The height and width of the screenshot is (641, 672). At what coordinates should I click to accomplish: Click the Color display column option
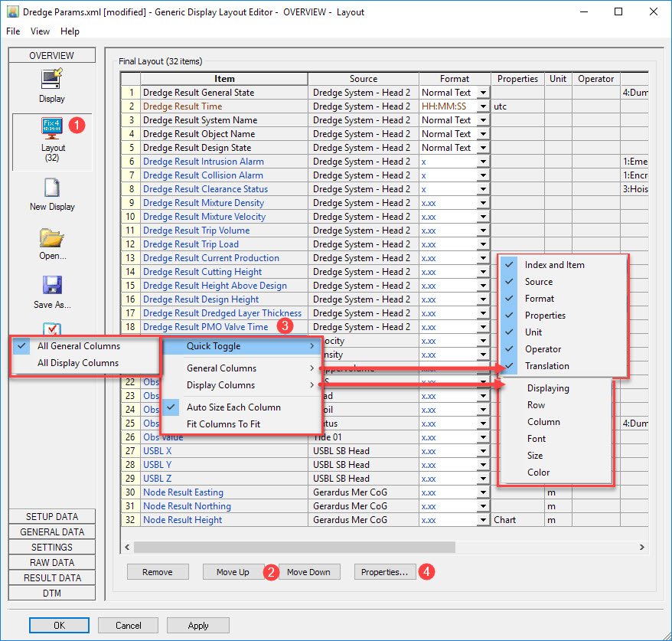538,473
